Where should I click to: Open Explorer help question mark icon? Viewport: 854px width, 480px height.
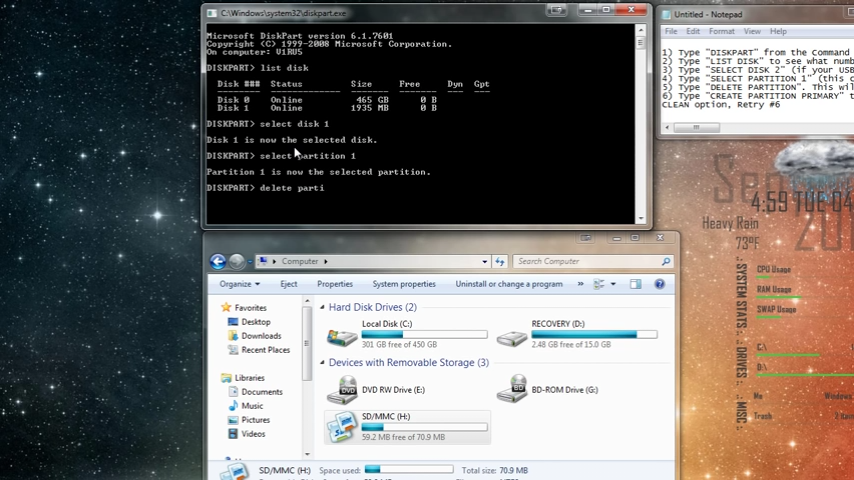click(659, 284)
